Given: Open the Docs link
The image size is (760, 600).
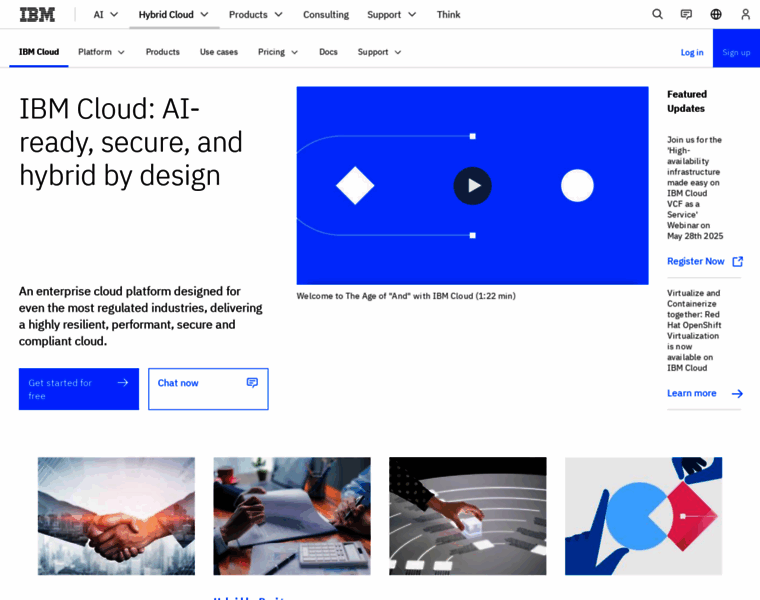Looking at the screenshot, I should pos(328,52).
